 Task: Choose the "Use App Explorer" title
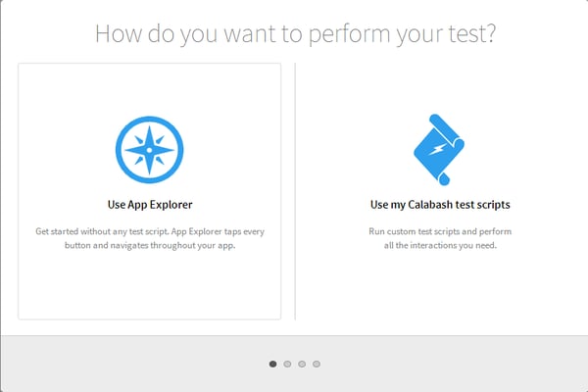click(150, 205)
